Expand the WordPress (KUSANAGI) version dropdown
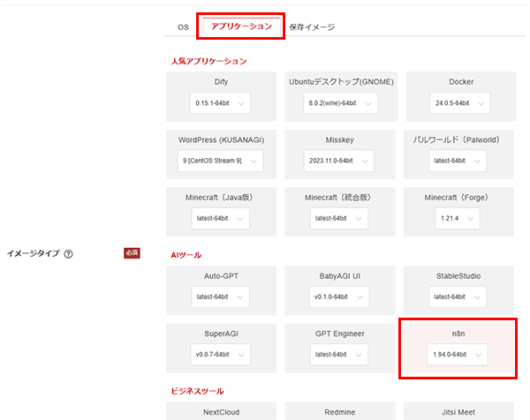The width and height of the screenshot is (530, 420). (220, 161)
